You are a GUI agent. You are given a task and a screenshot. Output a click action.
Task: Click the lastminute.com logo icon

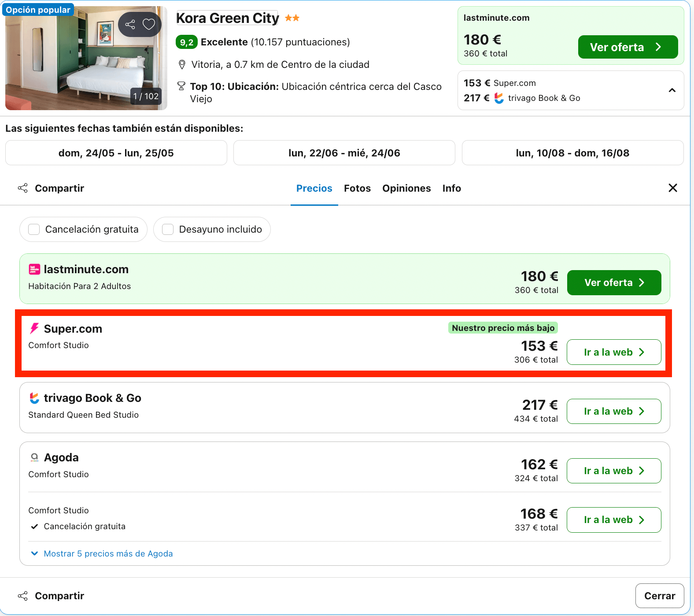[34, 269]
